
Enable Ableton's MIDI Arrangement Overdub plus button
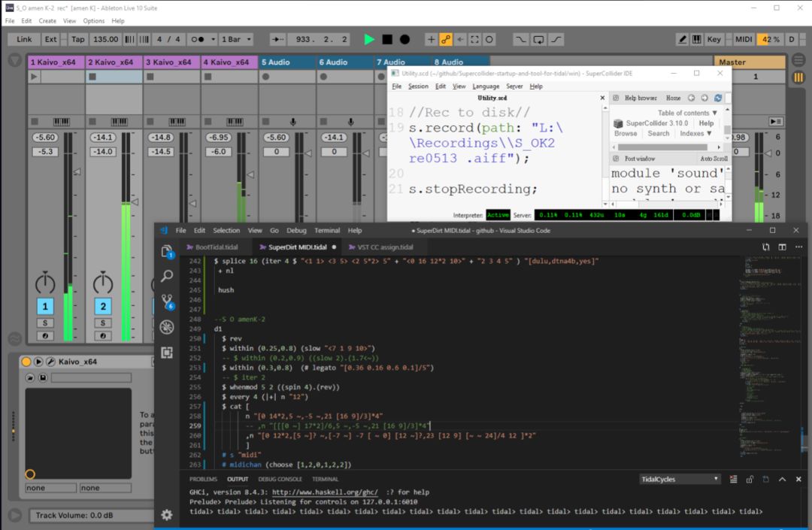pos(431,39)
